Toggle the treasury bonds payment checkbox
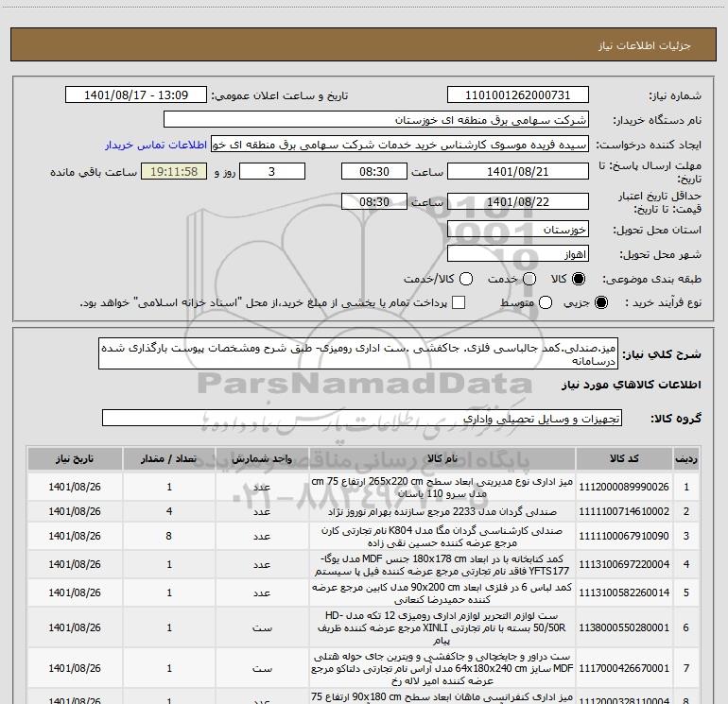 [459, 303]
